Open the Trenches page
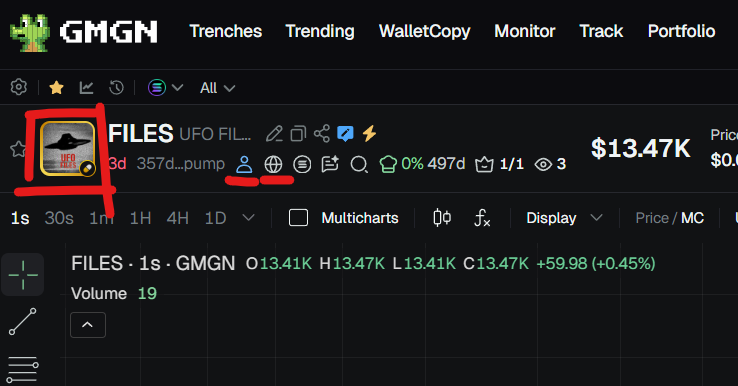The width and height of the screenshot is (738, 386). pos(225,31)
